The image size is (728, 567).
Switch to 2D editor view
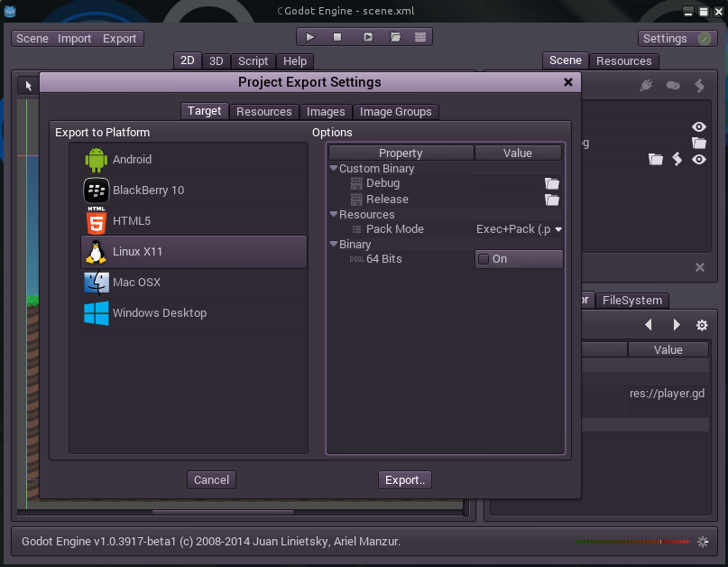187,60
